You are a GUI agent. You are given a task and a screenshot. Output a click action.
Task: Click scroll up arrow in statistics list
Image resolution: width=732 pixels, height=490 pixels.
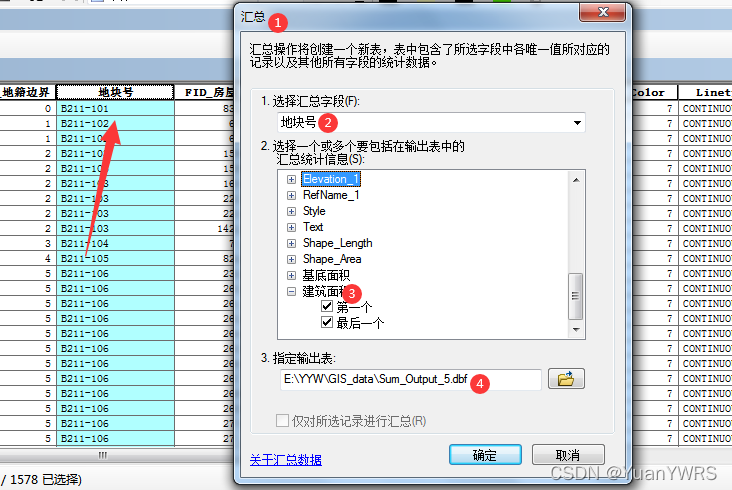[576, 180]
